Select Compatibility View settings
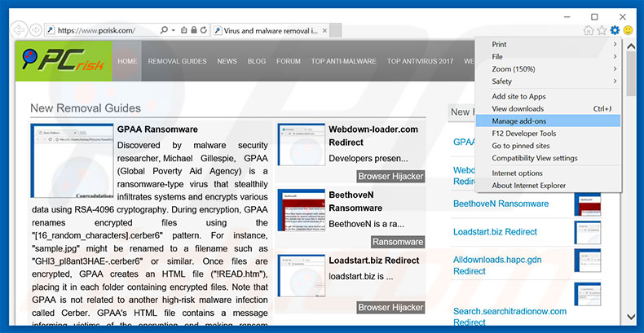The image size is (644, 333). [x=548, y=158]
